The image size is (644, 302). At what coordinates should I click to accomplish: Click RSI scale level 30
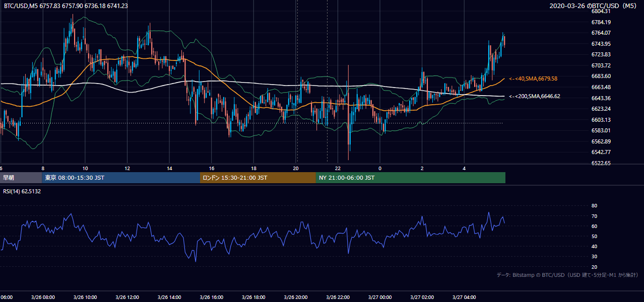tap(594, 257)
